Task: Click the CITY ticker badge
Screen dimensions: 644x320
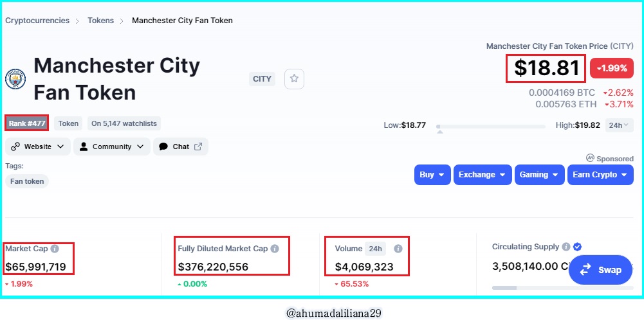Action: [x=262, y=79]
